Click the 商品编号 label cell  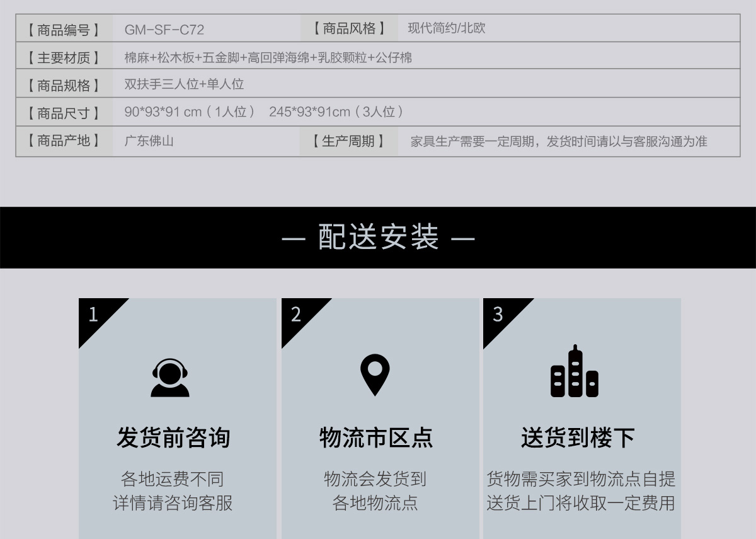[x=64, y=30]
